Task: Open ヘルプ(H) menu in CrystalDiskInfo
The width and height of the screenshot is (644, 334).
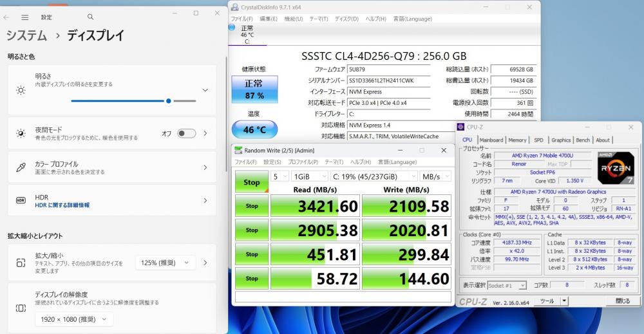Action: [376, 19]
